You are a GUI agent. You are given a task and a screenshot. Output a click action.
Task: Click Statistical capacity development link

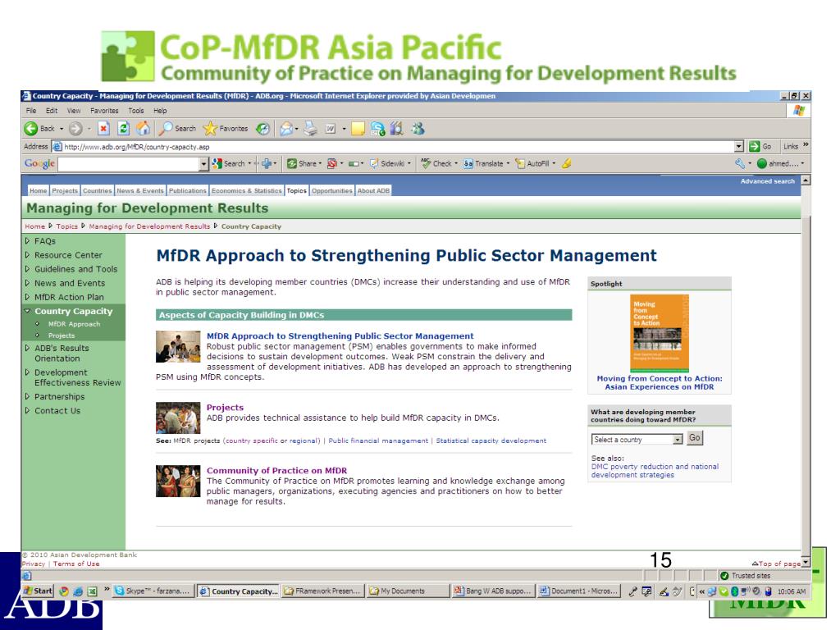click(x=491, y=441)
